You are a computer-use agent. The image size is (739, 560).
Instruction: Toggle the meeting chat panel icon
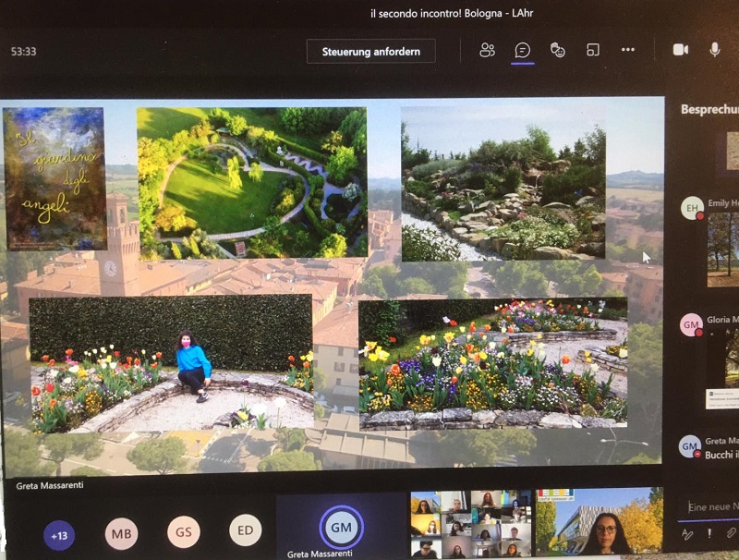(523, 50)
